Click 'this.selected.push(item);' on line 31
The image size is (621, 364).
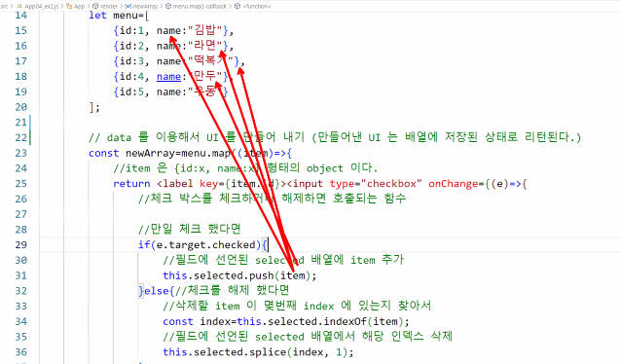239,275
